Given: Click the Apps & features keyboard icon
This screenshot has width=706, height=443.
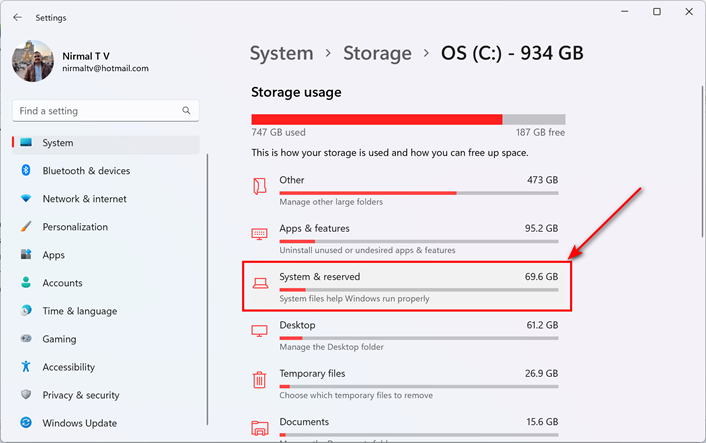Looking at the screenshot, I should [259, 234].
